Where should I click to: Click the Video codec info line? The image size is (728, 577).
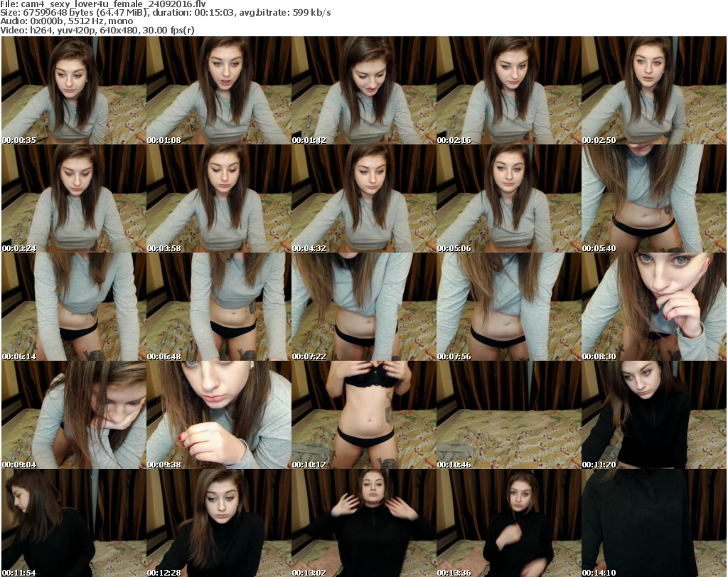point(98,30)
